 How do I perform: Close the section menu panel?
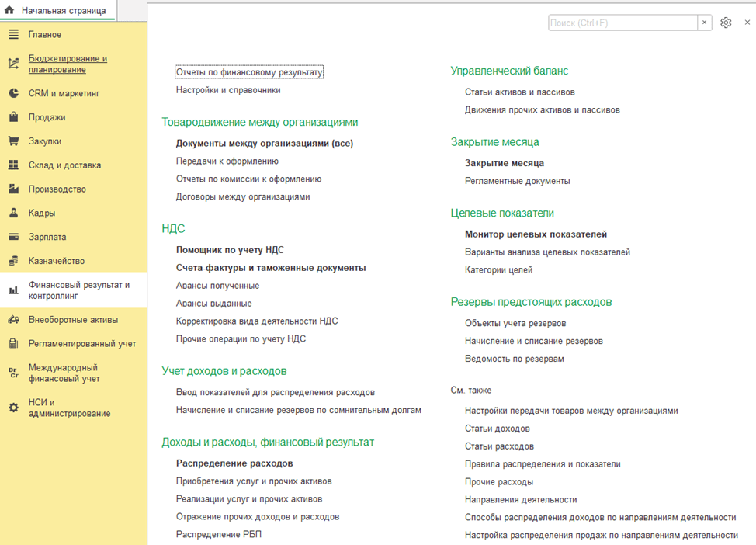coord(747,23)
